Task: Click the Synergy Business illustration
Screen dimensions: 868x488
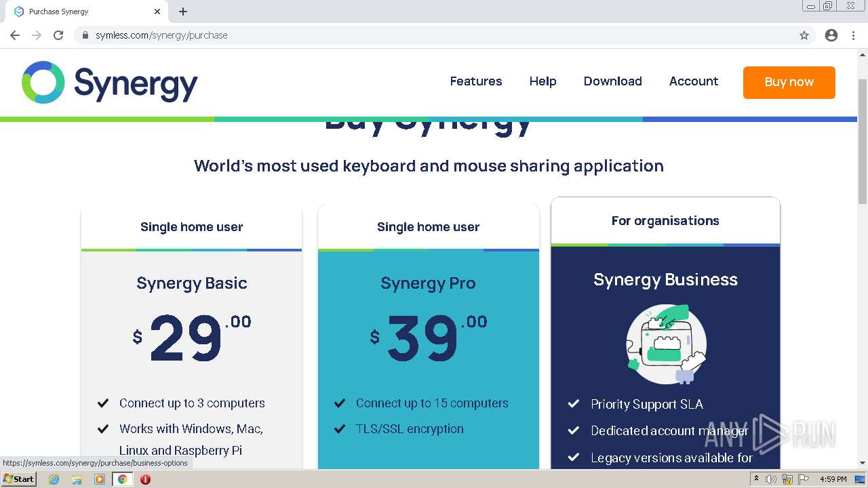Action: (666, 344)
